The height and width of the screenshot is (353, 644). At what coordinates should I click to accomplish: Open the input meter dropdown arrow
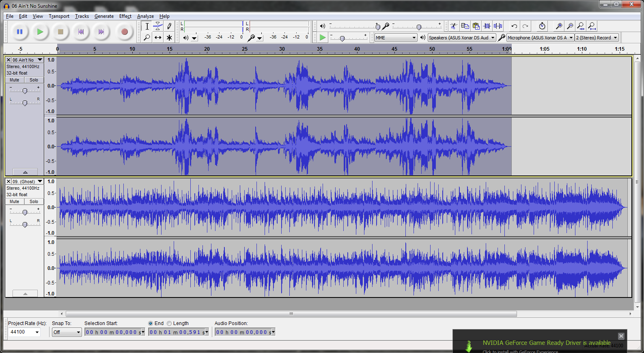(260, 38)
